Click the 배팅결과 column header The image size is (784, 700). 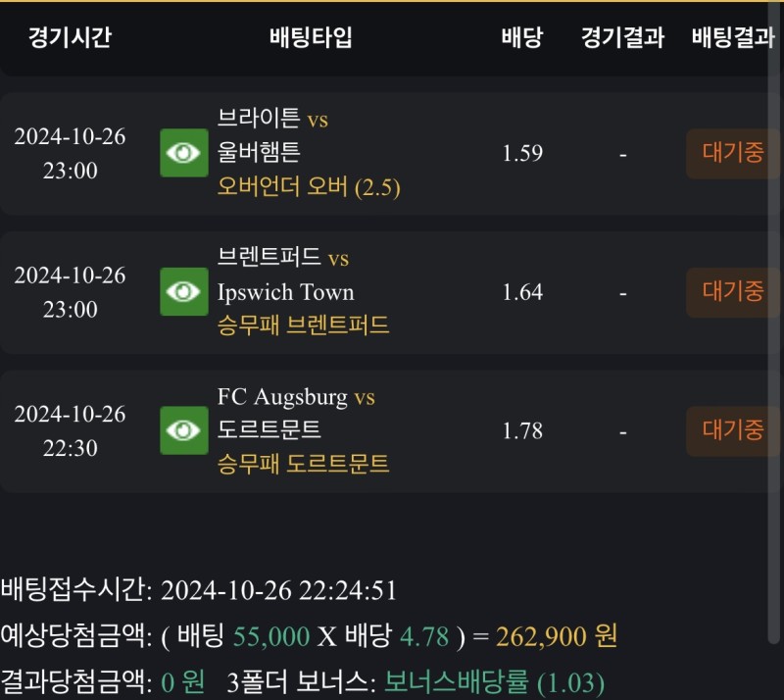point(733,38)
